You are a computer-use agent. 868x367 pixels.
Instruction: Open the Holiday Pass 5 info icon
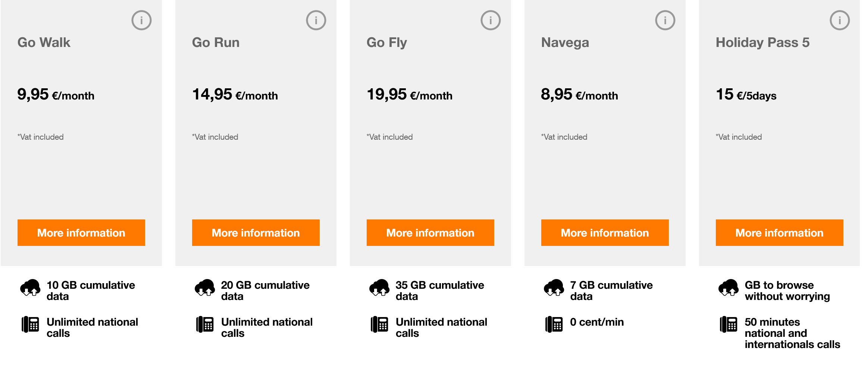click(x=839, y=20)
